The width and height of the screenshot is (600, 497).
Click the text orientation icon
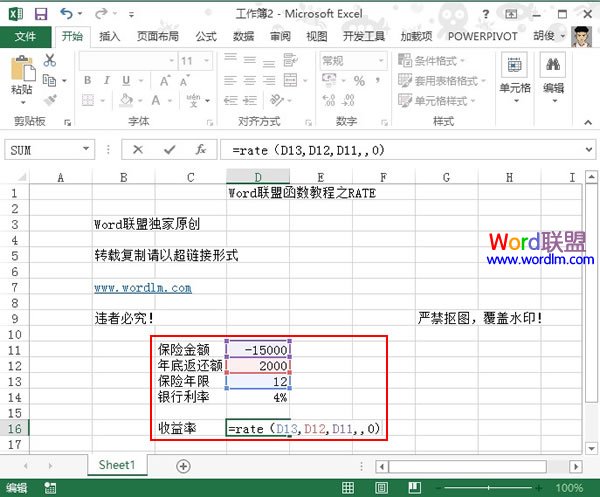[276, 100]
